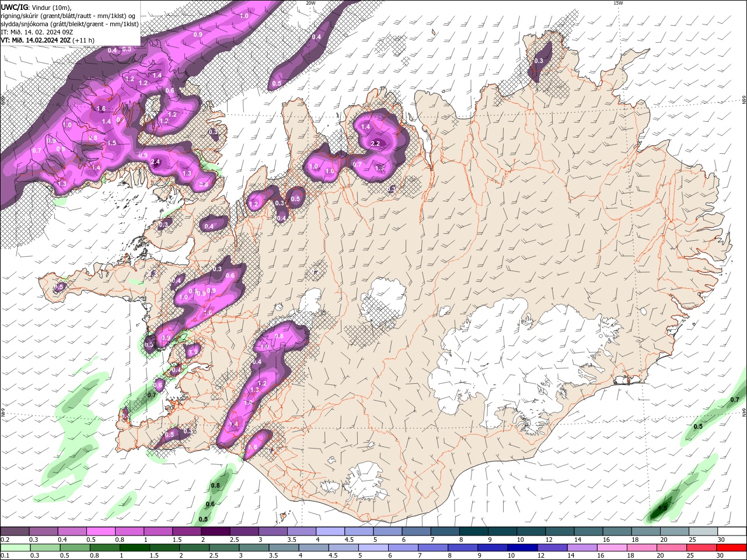
Task: Click the initial time 'IT: Mið. 14. 02. 2024 09Z'
Action: [36, 32]
